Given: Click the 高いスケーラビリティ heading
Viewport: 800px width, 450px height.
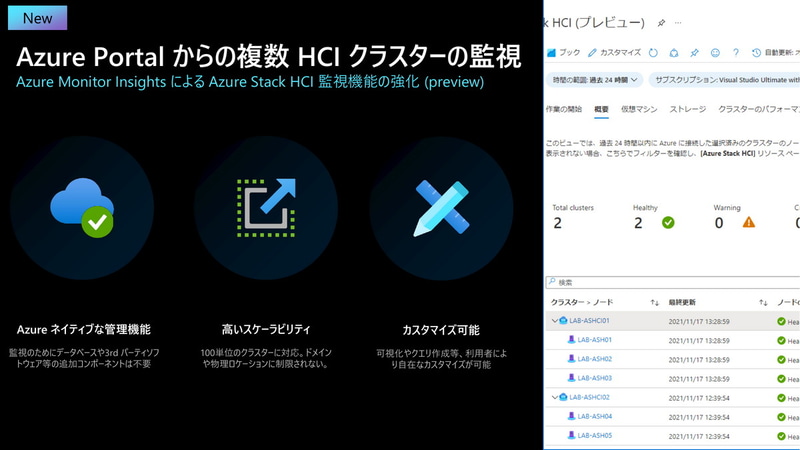Looking at the screenshot, I should click(x=266, y=330).
